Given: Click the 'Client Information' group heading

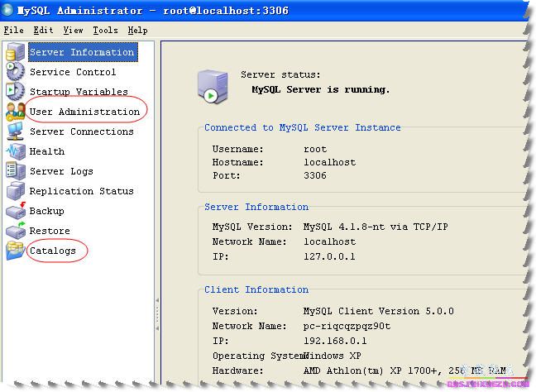Looking at the screenshot, I should pos(256,289).
